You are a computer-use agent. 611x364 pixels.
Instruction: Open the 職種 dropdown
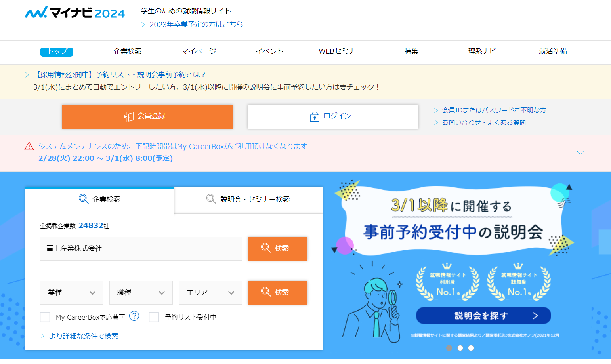(x=141, y=293)
